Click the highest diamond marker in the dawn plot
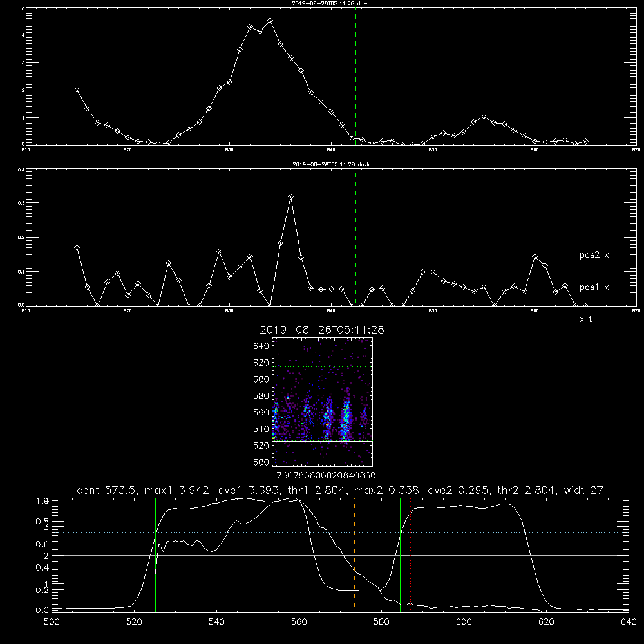644x644 pixels. 270,20
